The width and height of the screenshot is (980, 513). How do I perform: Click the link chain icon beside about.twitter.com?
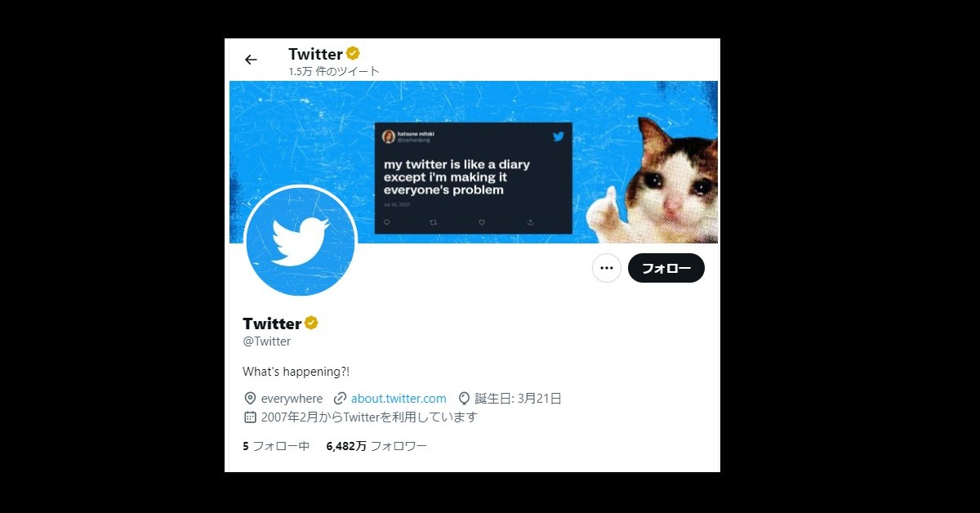click(341, 399)
